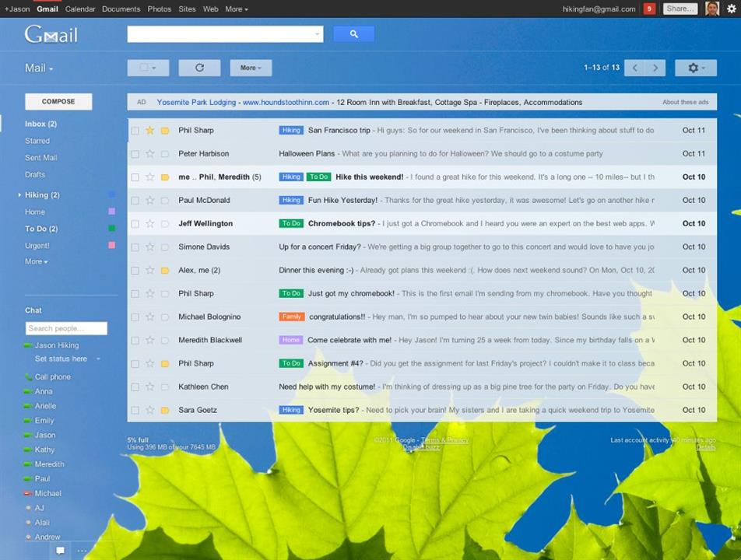Check the Kathleen Chen email checkbox
The height and width of the screenshot is (560, 741).
[x=135, y=387]
